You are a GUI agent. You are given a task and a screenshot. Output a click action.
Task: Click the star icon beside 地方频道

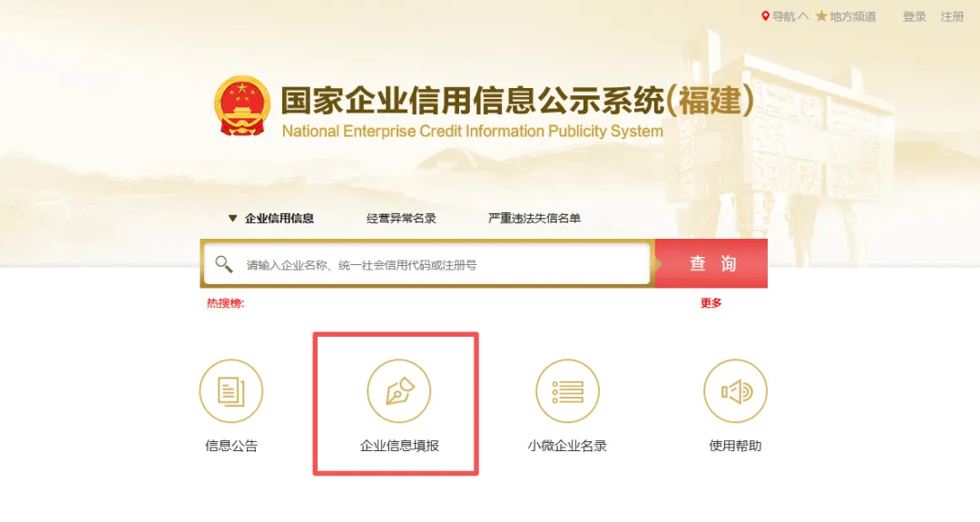click(x=821, y=16)
